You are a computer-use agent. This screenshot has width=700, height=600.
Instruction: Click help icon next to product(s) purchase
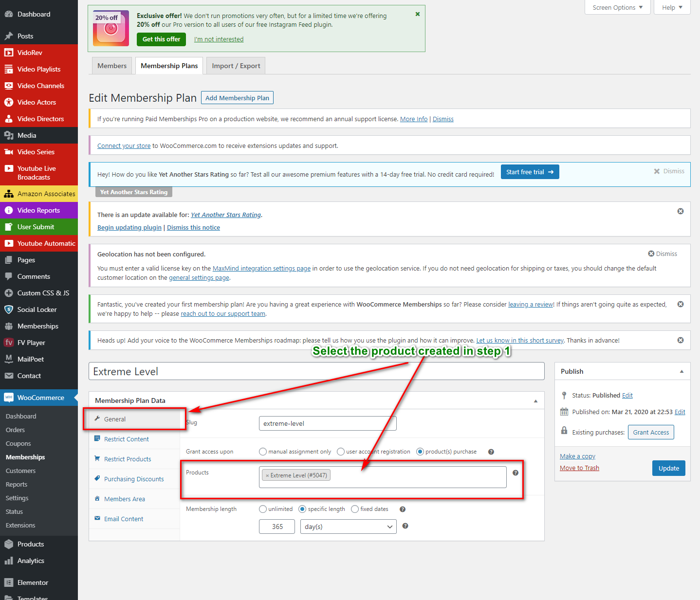(x=491, y=452)
